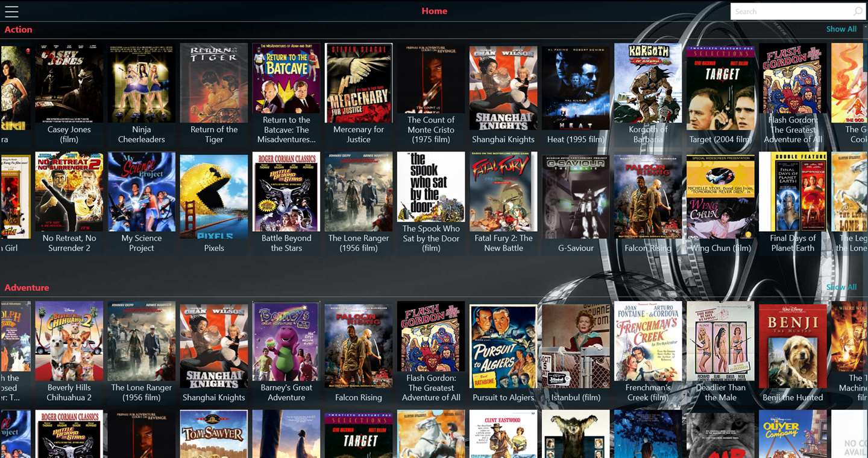The image size is (868, 458).
Task: Click the Adventure category heading
Action: [27, 287]
